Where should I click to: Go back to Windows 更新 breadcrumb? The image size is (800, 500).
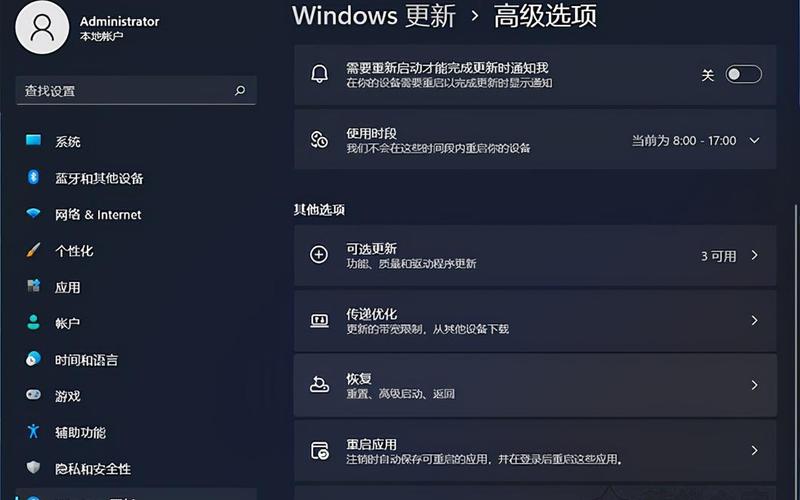point(373,16)
